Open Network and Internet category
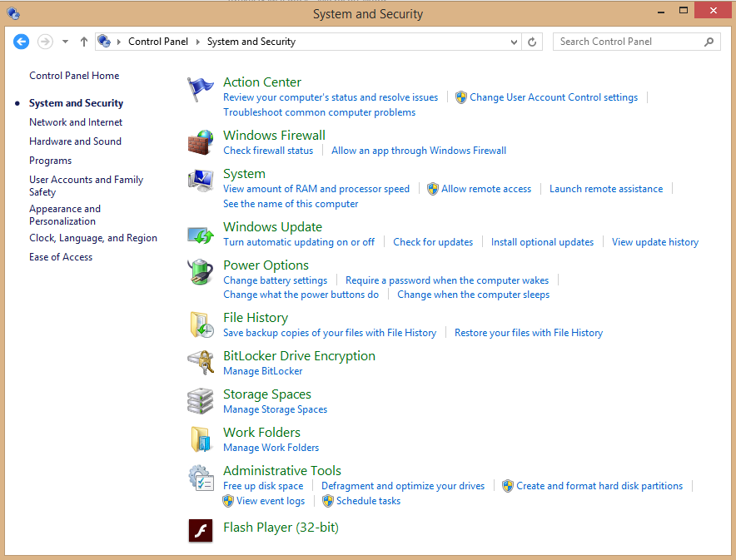This screenshot has height=560, width=736. (76, 122)
